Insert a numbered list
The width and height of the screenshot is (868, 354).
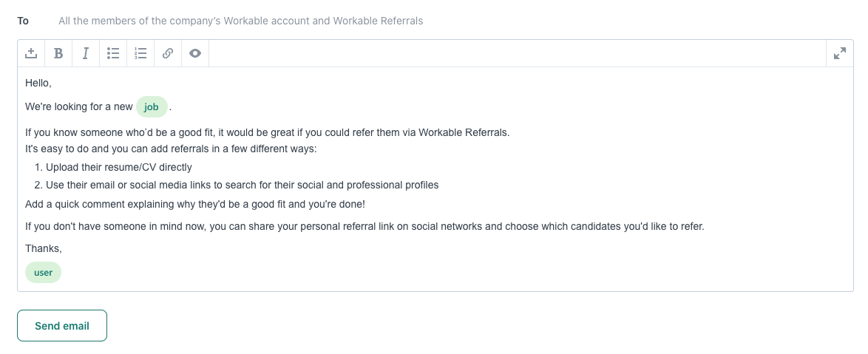pos(140,53)
